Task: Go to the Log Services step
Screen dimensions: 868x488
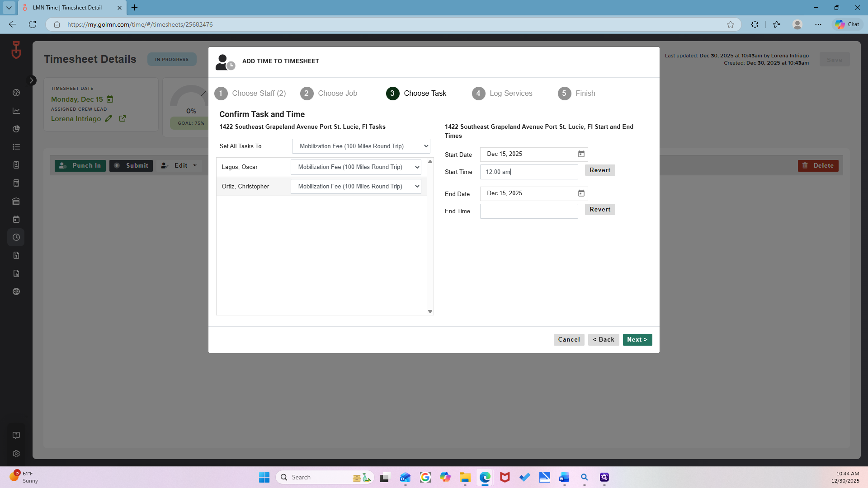Action: coord(502,94)
